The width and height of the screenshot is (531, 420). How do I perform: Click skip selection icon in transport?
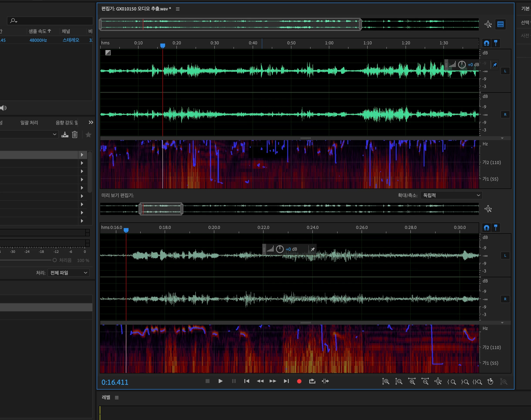coord(325,381)
